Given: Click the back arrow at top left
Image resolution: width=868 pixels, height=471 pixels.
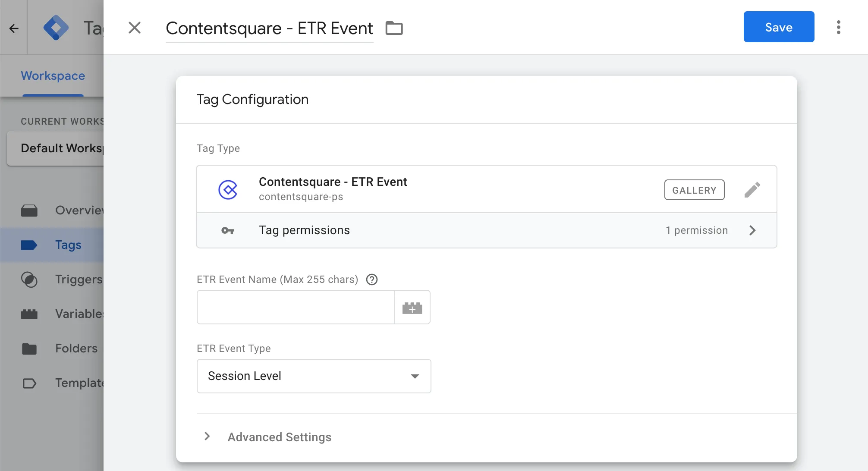Looking at the screenshot, I should 14,28.
